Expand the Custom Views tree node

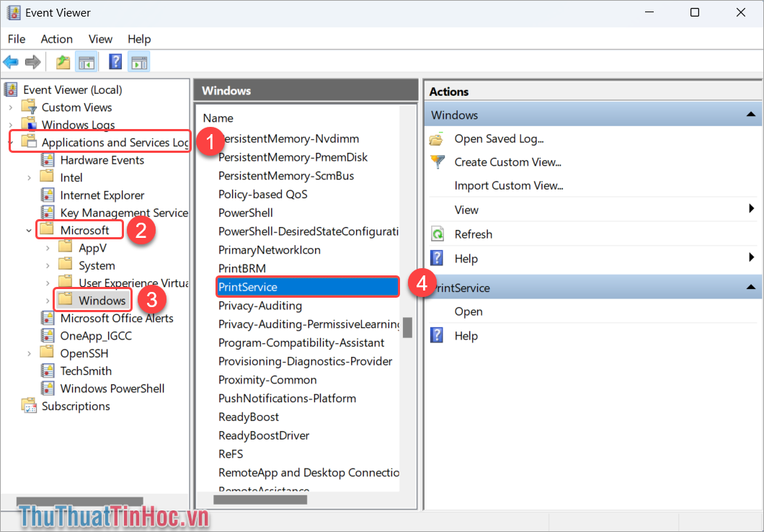[11, 107]
